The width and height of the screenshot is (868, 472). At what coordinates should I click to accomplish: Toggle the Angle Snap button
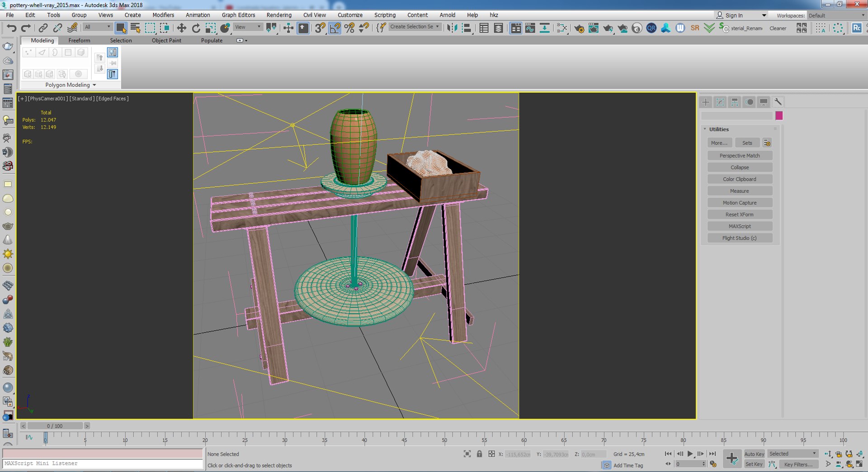coord(335,28)
